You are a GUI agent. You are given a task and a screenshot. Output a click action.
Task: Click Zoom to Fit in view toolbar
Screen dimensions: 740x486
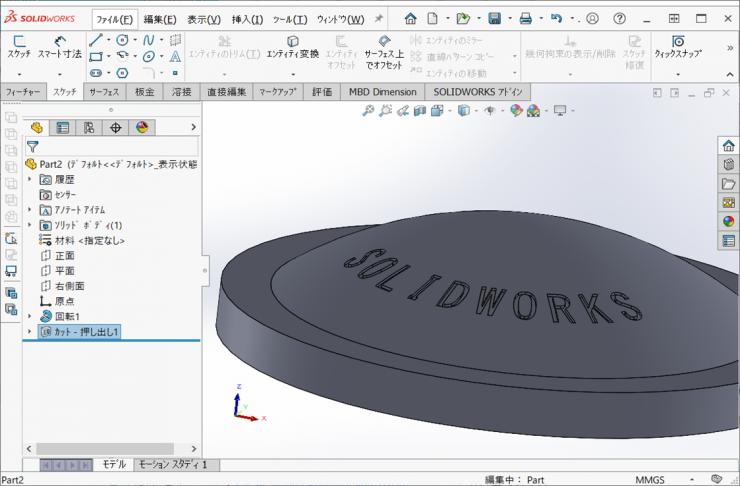point(368,110)
